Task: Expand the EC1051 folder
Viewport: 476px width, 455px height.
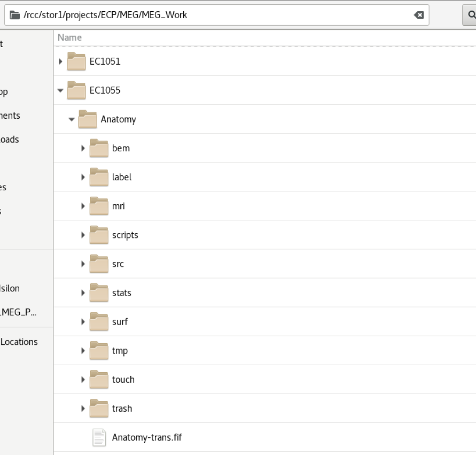Action: coord(60,61)
